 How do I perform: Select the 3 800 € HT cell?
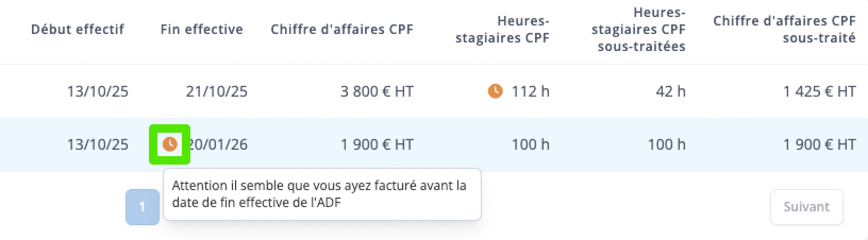377,91
